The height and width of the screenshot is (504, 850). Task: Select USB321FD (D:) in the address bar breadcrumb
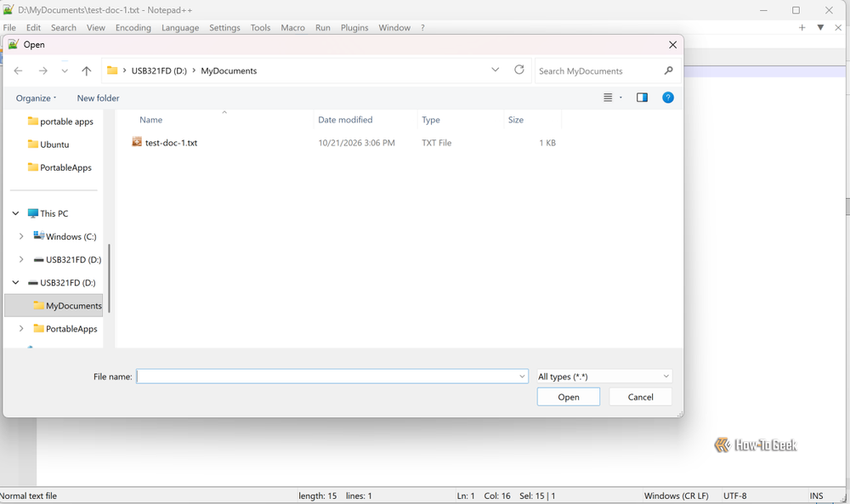pyautogui.click(x=159, y=71)
